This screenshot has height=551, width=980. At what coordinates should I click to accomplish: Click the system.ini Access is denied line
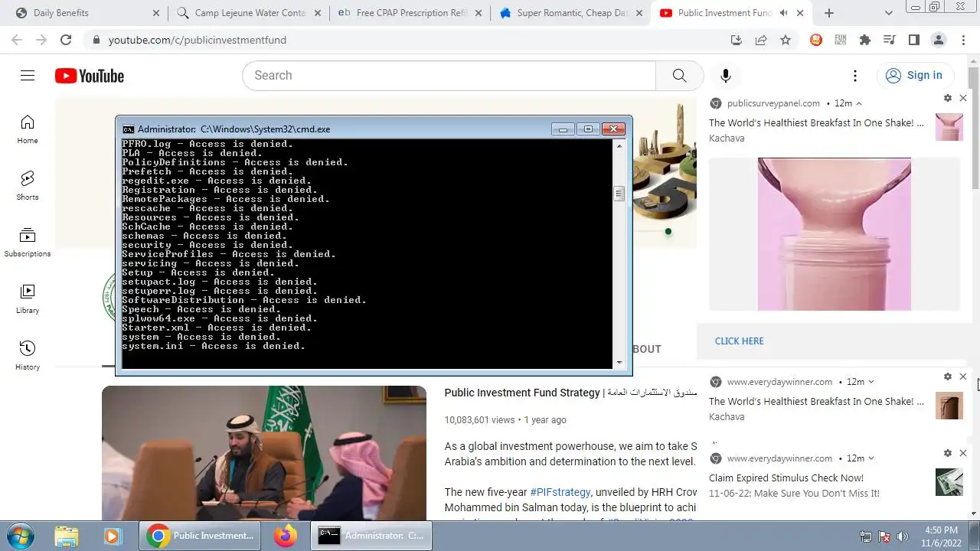pos(214,346)
